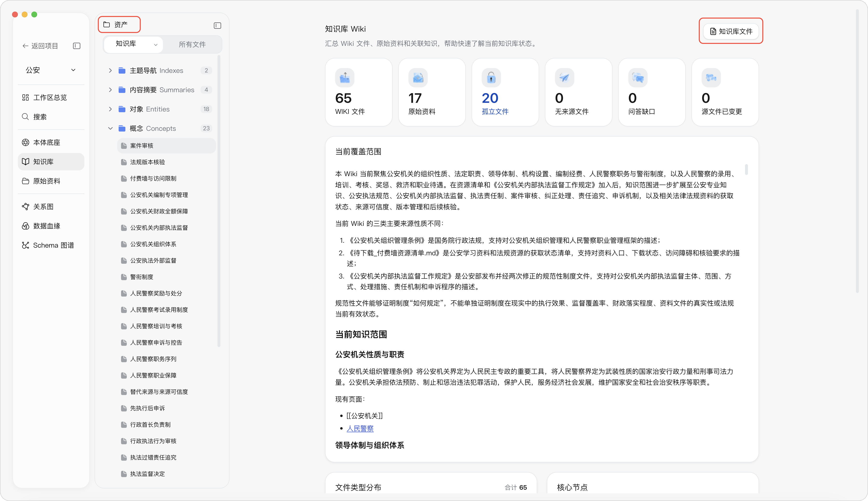Click the 返回项目 back arrow
This screenshot has height=501, width=868.
25,46
